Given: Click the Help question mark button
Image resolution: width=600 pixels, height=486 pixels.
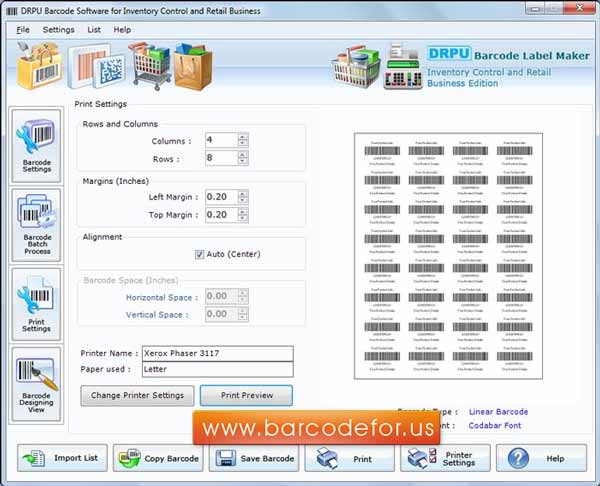Looking at the screenshot, I should pyautogui.click(x=541, y=458).
